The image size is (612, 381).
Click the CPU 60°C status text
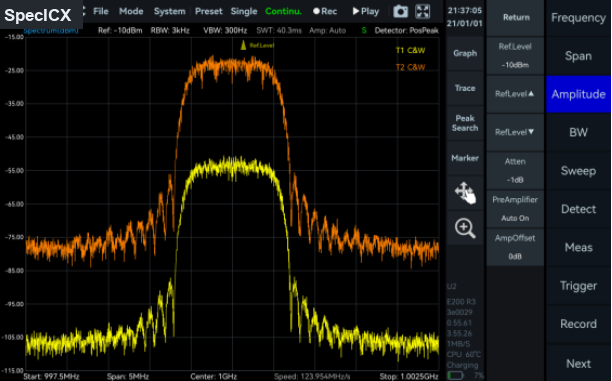[464, 354]
